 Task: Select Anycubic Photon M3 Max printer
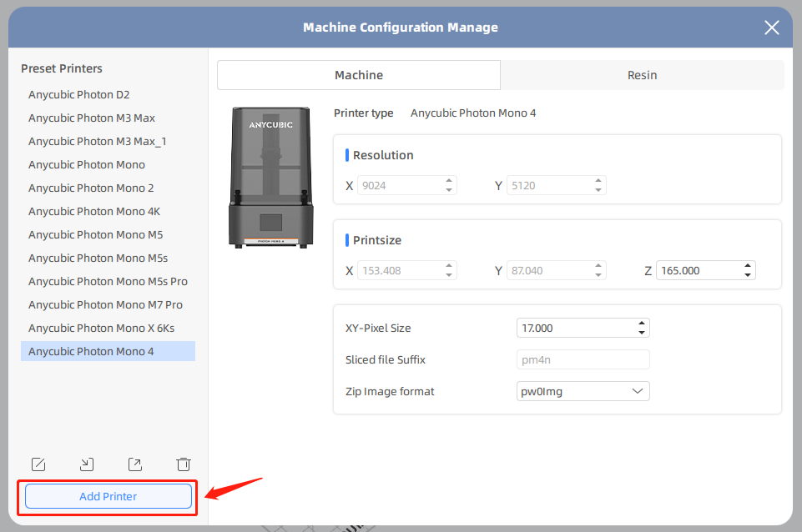108,118
